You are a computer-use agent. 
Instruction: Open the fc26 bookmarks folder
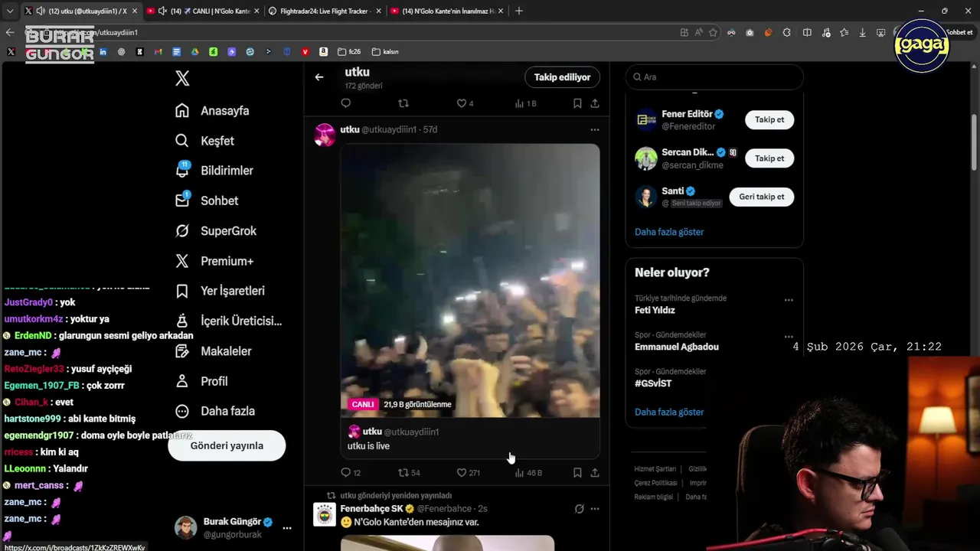[348, 52]
